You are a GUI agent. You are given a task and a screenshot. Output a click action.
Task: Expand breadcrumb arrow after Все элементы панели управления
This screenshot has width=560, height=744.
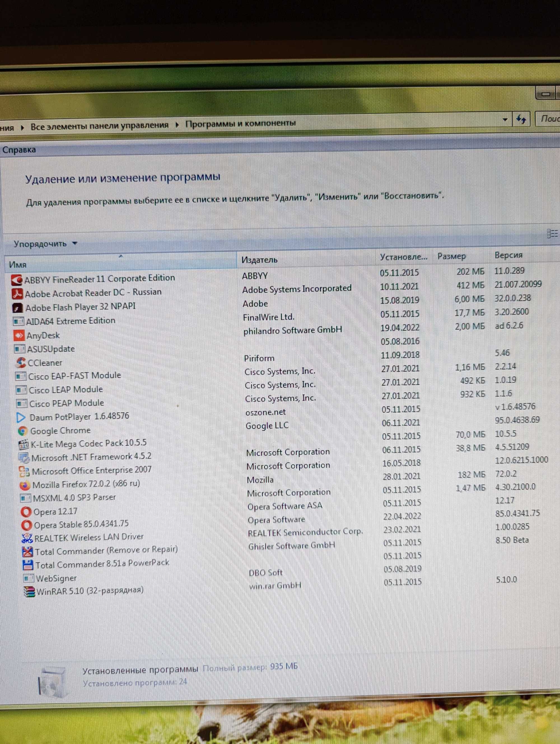177,125
